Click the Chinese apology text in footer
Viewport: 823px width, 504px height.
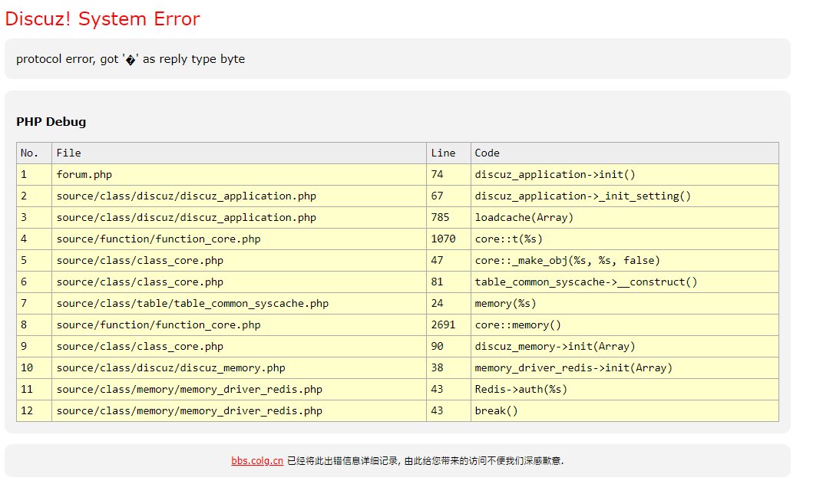click(425, 460)
